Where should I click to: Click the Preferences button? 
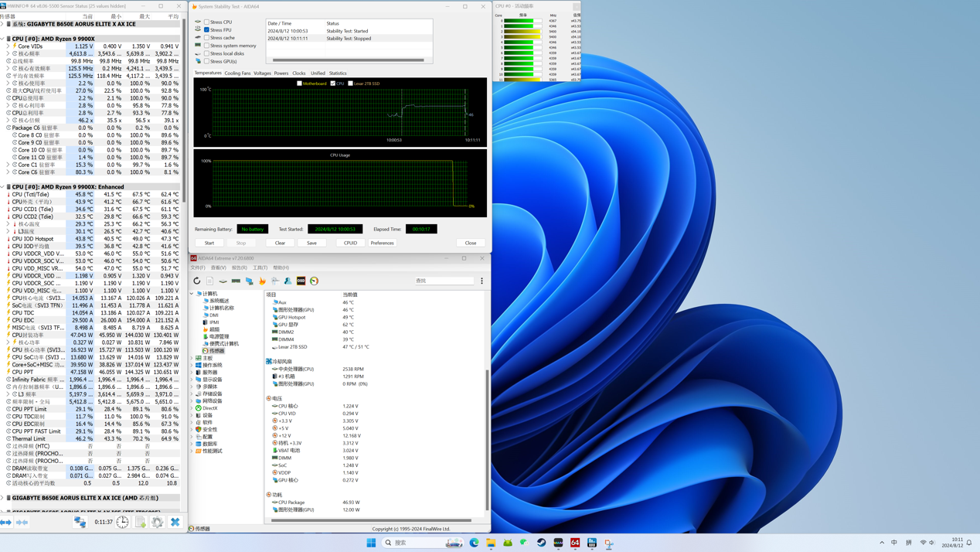(x=382, y=243)
